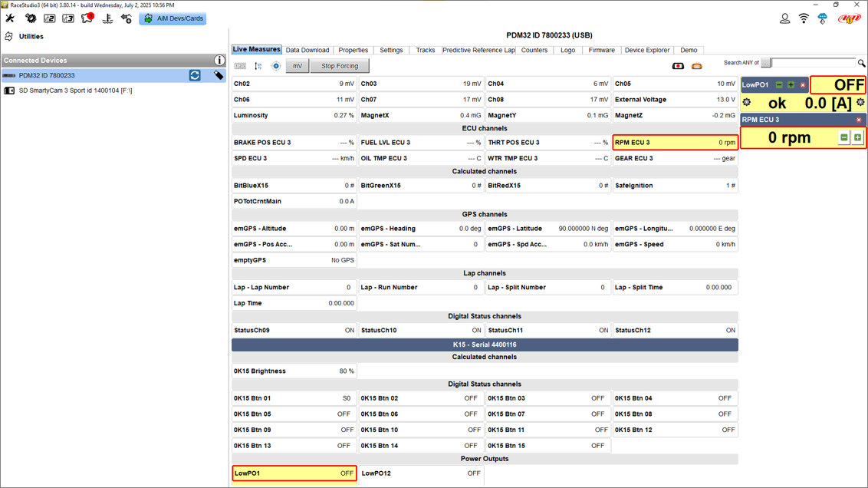Toggle the mV units button
The height and width of the screenshot is (488, 868).
point(297,66)
